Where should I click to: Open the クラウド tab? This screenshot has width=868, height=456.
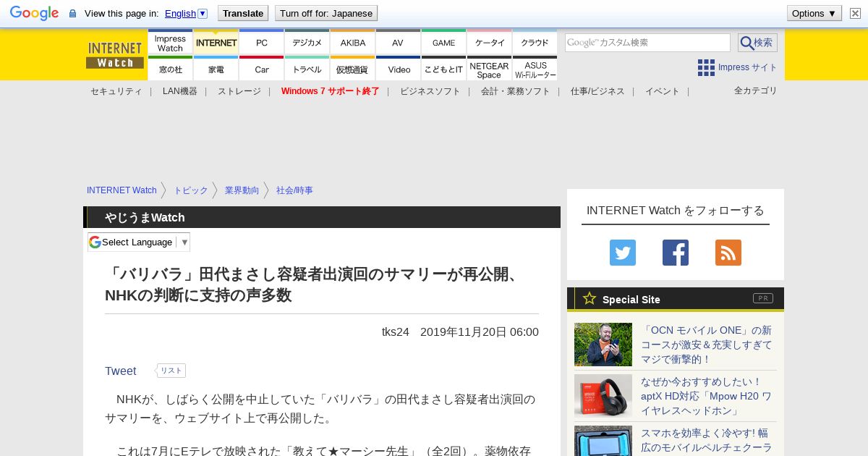(535, 43)
